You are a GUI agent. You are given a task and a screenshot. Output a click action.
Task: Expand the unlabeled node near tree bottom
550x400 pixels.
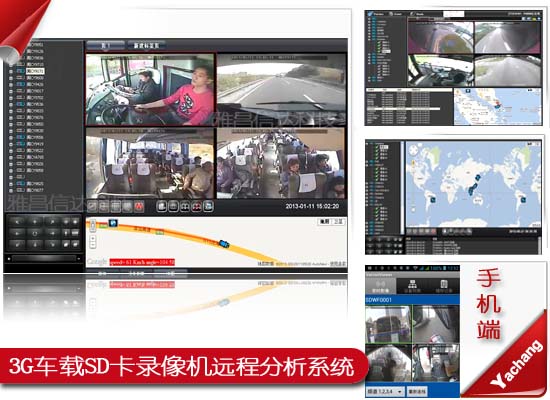(11, 177)
